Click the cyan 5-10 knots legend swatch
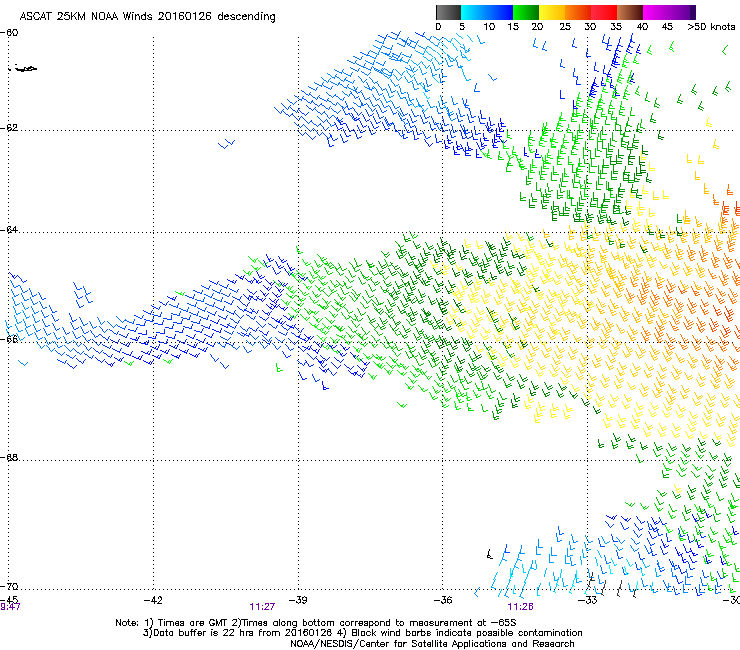The width and height of the screenshot is (740, 650). pos(474,12)
